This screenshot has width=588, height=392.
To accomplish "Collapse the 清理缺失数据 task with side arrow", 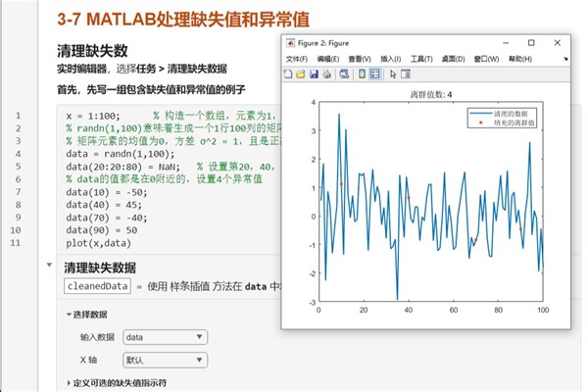I will click(x=49, y=265).
